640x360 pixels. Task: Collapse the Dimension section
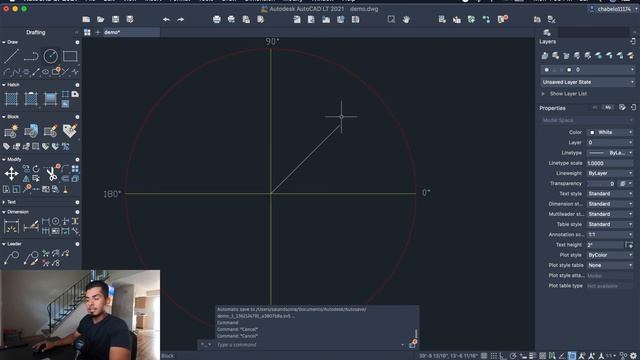(4, 212)
